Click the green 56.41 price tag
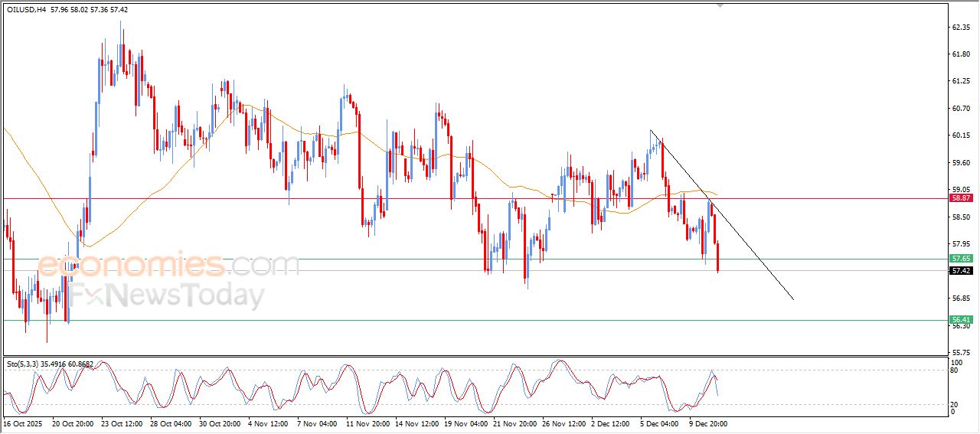Viewport: 980px width, 434px height. point(961,320)
